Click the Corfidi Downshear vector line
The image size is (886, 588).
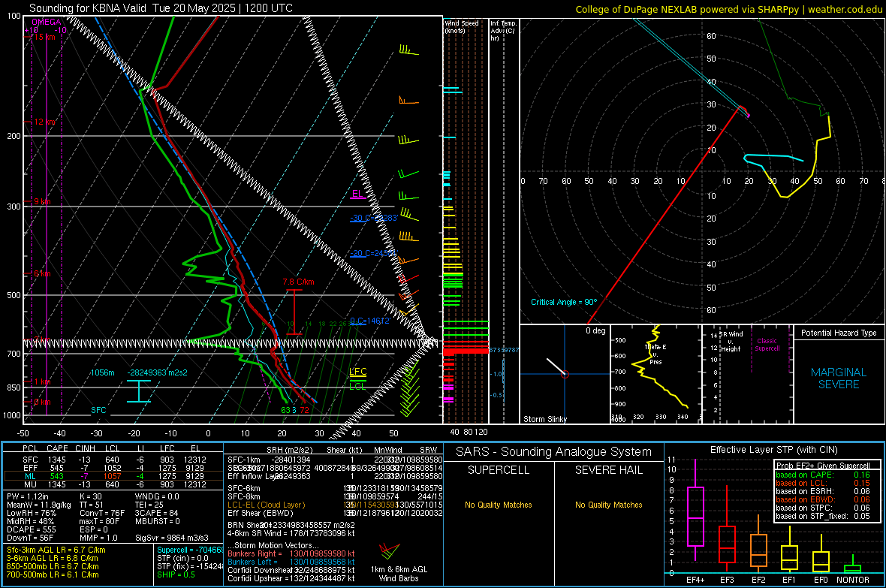[x=291, y=570]
